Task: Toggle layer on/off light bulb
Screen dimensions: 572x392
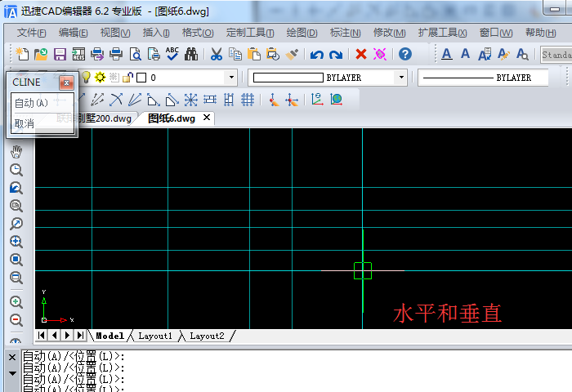Action: (86, 78)
